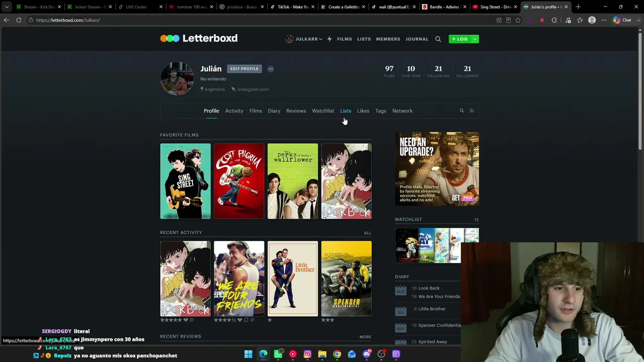Open Spenser Confidential recent activity poster
Screen dimensions: 644x362
click(347, 279)
